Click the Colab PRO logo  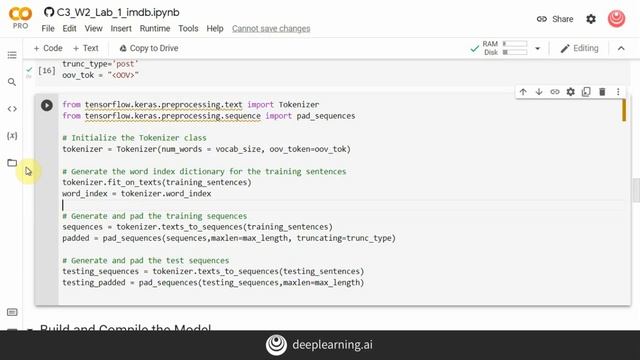[x=20, y=18]
